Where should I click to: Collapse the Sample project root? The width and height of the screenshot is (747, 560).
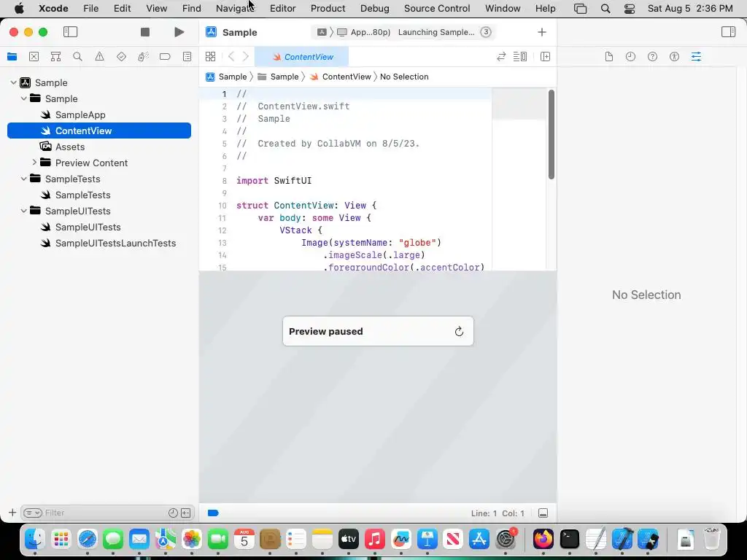tap(13, 82)
